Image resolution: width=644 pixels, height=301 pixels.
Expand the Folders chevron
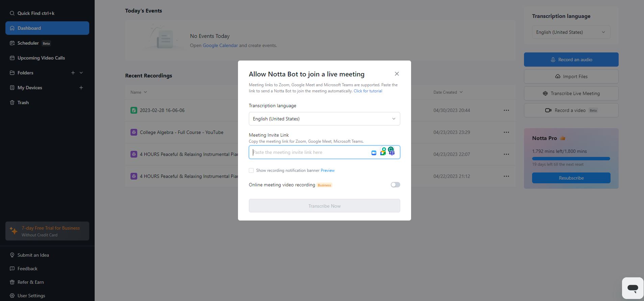coord(81,73)
